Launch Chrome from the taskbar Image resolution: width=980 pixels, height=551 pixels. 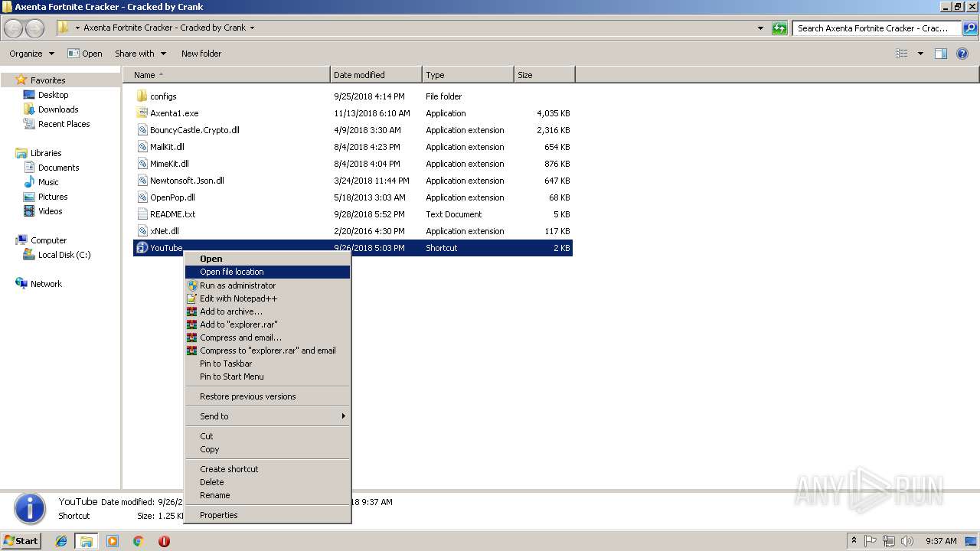[139, 541]
